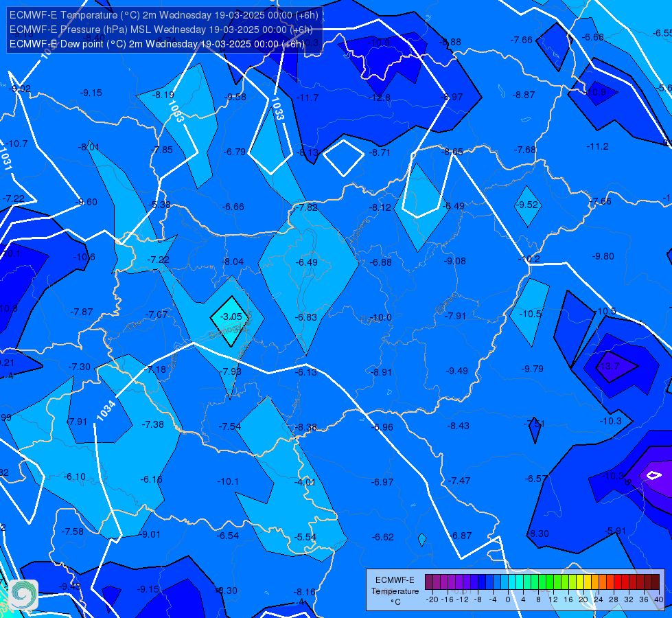
Task: Select the -6.96 reading
Action: tap(382, 427)
